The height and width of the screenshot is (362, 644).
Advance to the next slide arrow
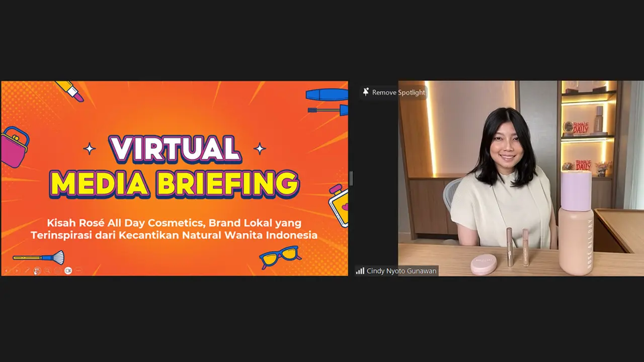17,270
